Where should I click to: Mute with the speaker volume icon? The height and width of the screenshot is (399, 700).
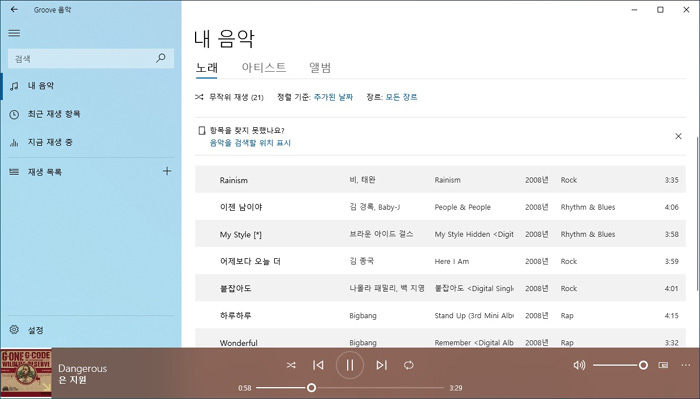(579, 366)
